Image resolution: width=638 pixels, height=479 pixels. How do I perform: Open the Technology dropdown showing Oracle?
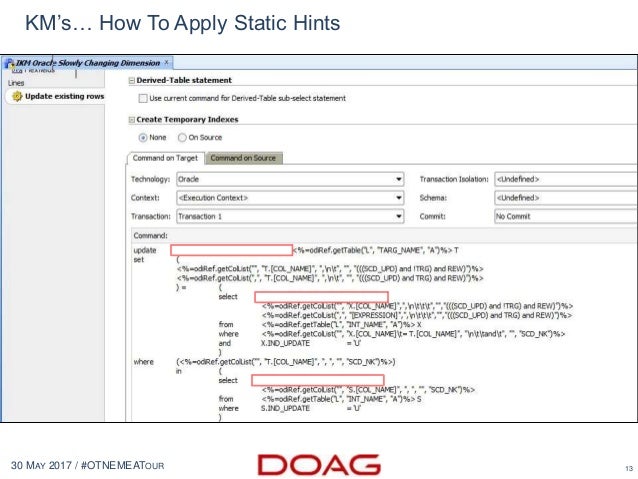point(290,179)
